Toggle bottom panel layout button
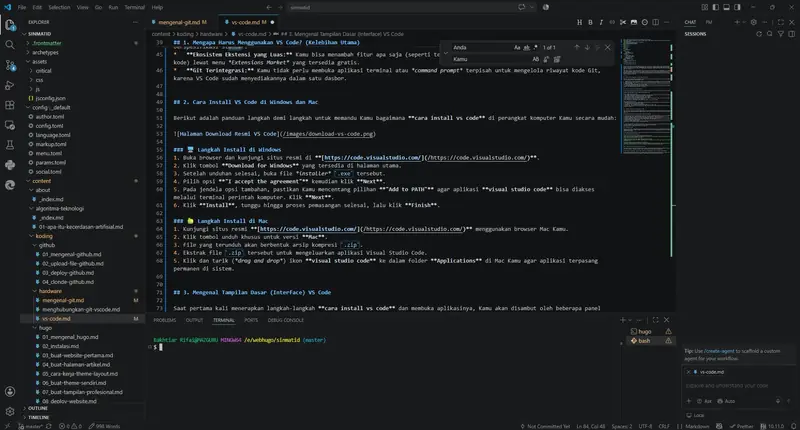 click(x=726, y=7)
